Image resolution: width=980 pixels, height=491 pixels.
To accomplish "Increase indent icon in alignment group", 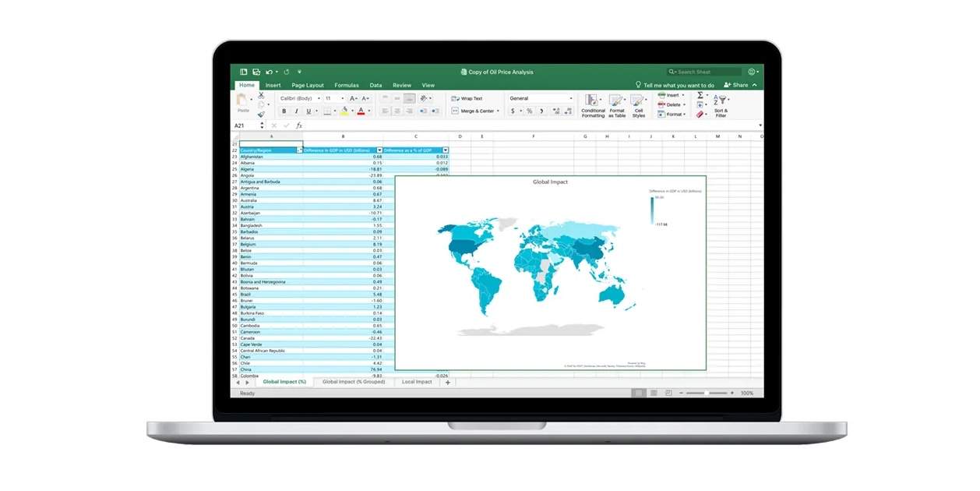I will (x=435, y=111).
